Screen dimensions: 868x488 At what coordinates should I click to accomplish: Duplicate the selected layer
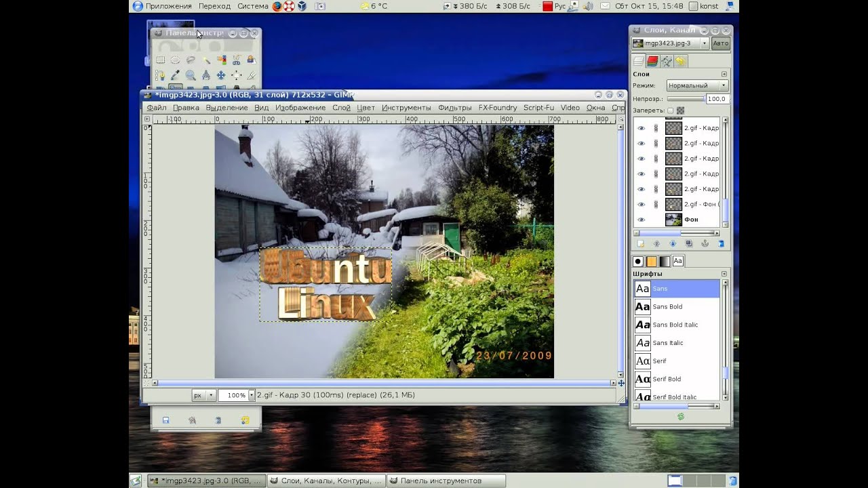click(x=689, y=243)
